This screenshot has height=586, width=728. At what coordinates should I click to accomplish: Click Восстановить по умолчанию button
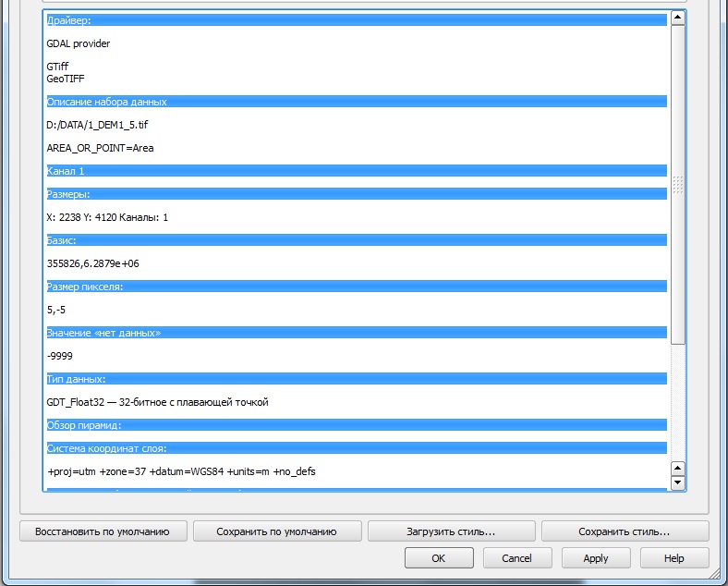click(103, 531)
